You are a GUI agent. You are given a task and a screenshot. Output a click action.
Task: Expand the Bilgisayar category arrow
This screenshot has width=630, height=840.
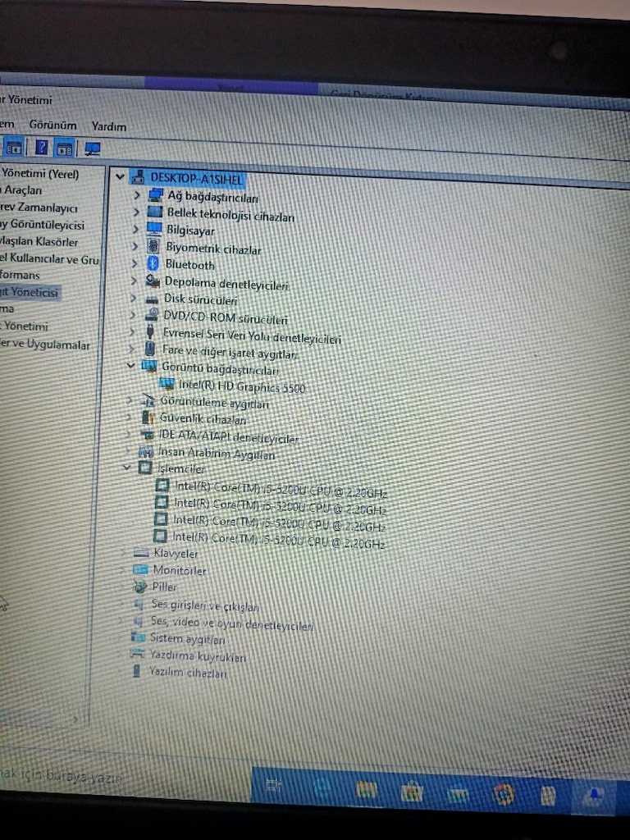[135, 230]
